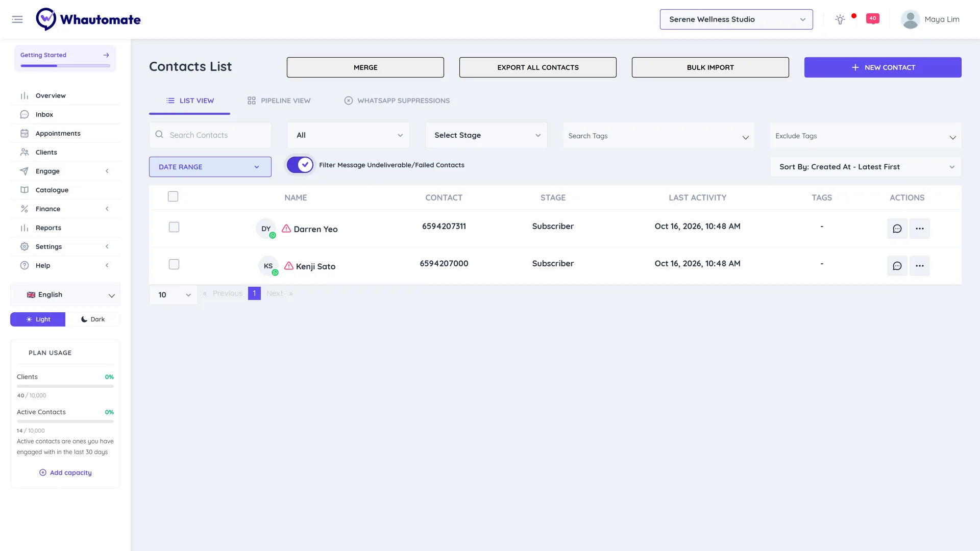Open the English language dropdown
This screenshot has height=551, width=980.
coord(65,295)
